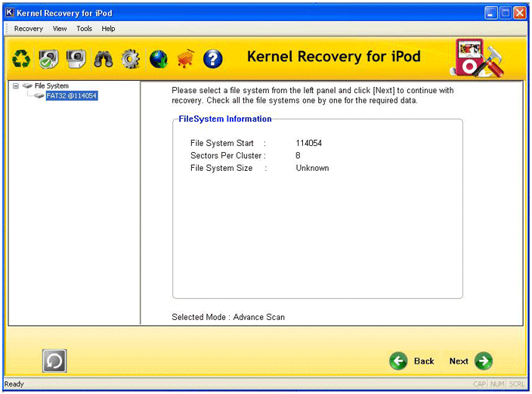
Task: Click the gray refresh button
Action: 54,361
